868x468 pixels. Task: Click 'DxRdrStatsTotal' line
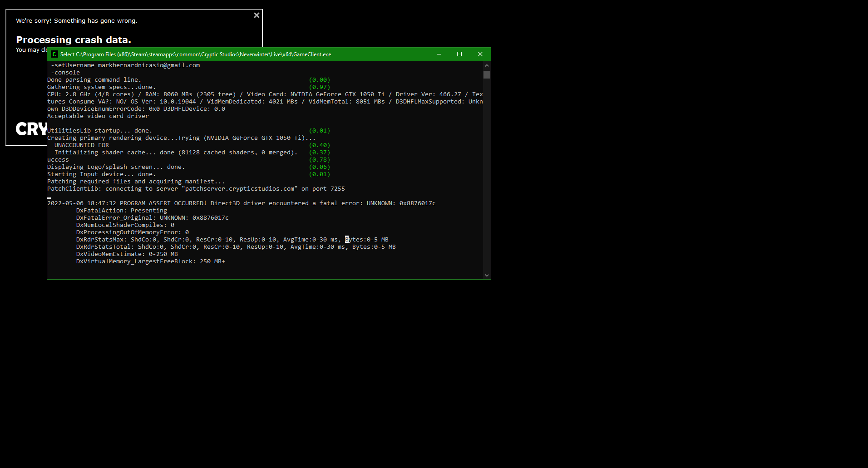click(236, 247)
